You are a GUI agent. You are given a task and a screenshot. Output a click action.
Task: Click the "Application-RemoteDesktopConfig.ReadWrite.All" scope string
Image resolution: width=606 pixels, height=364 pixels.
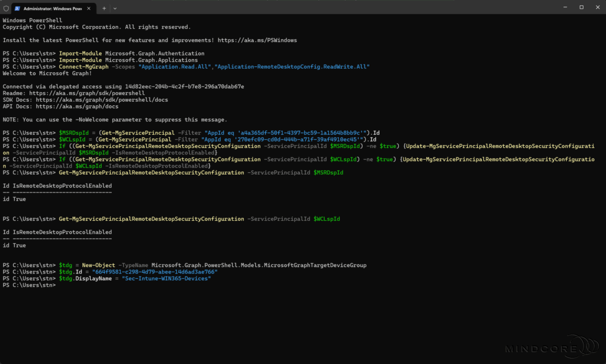[292, 66]
